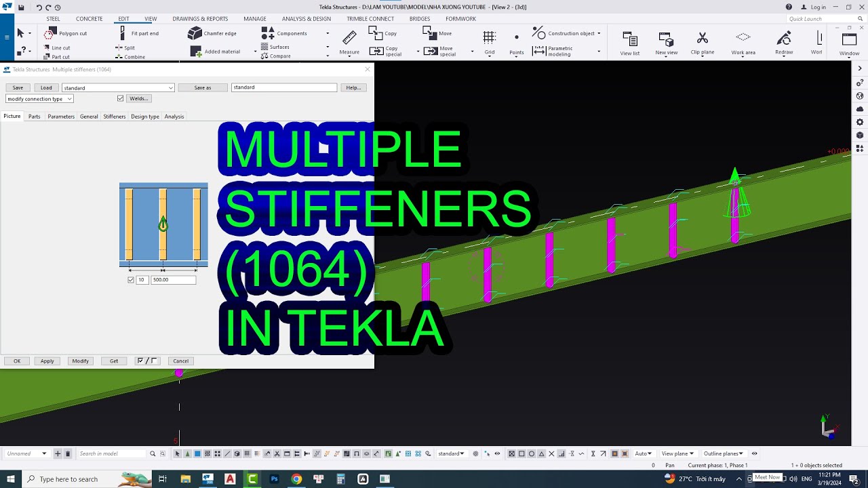Choose the Part cut tool
868x488 pixels.
[56, 57]
